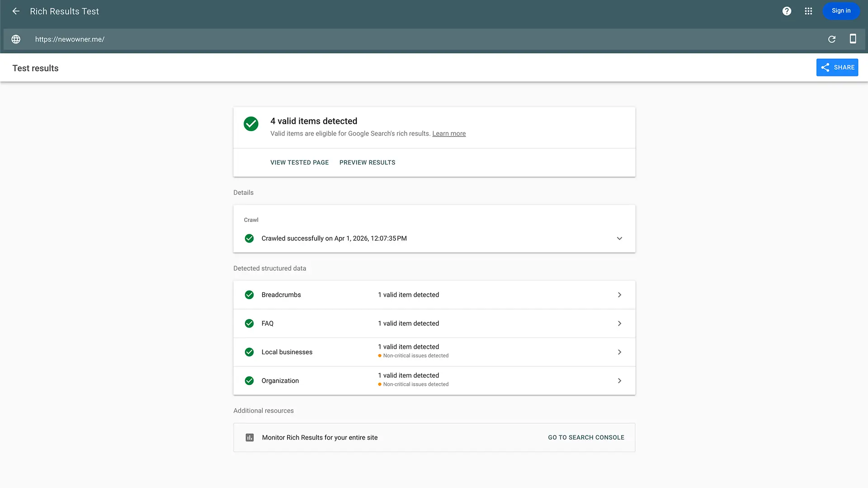Expand Local businesses to view issues
The image size is (868, 488).
coord(619,352)
